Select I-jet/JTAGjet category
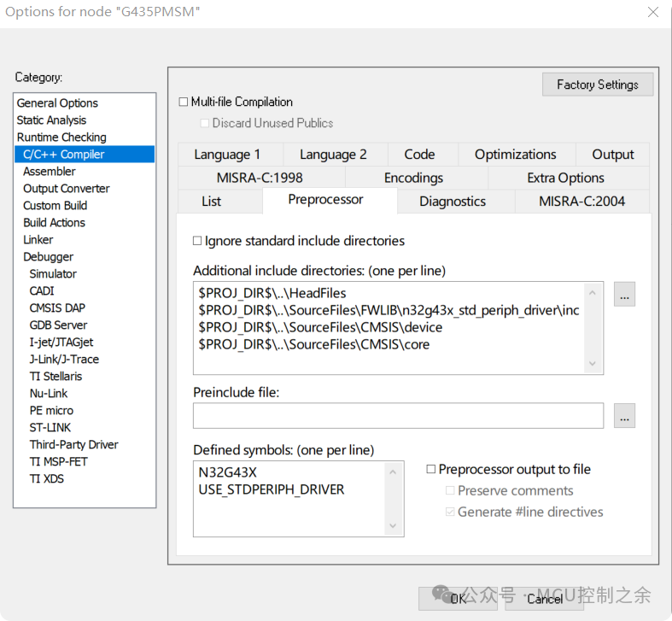672x621 pixels. tap(85, 343)
